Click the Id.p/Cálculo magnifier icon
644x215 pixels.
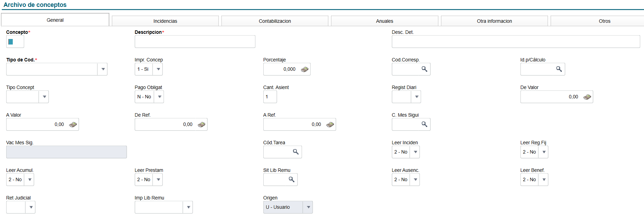pos(559,69)
